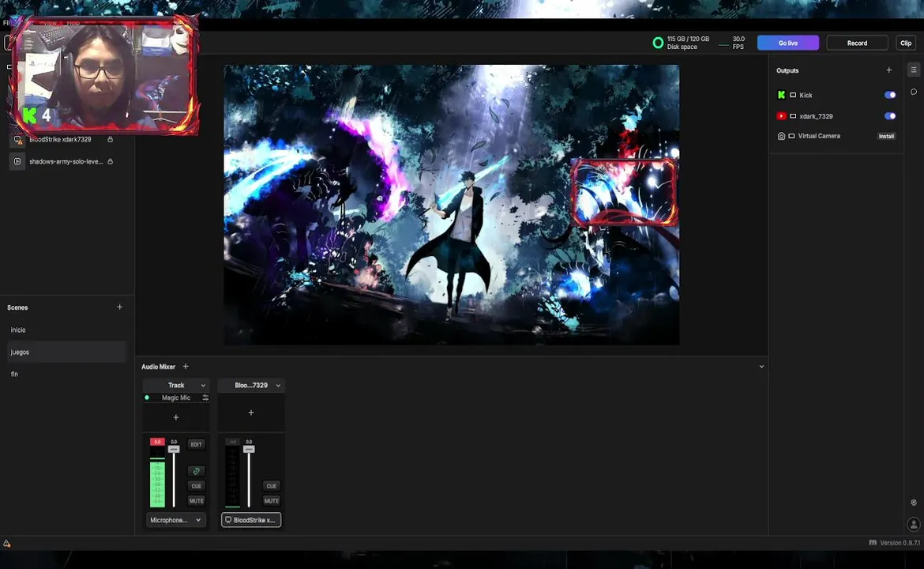Toggle the Magic Mic green enable dot

147,398
